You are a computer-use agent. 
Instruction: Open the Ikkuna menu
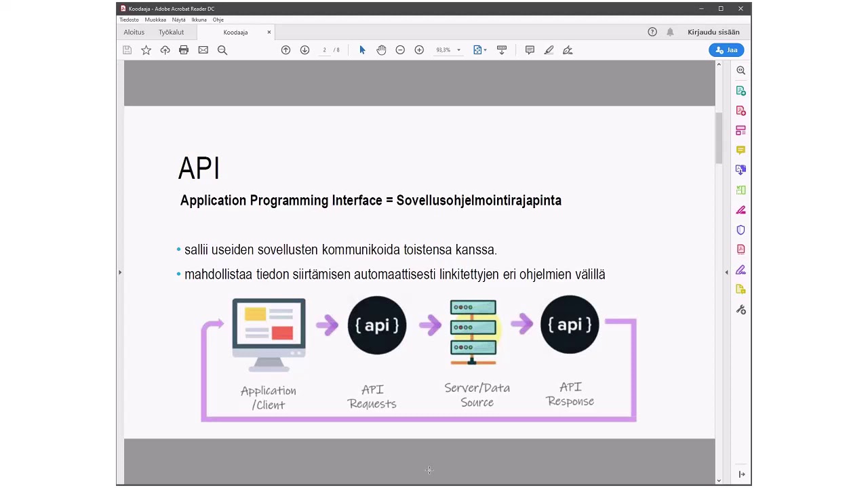point(199,20)
